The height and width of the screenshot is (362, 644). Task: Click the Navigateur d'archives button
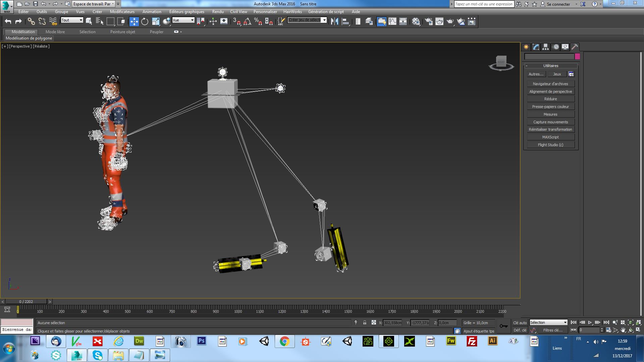click(x=550, y=84)
